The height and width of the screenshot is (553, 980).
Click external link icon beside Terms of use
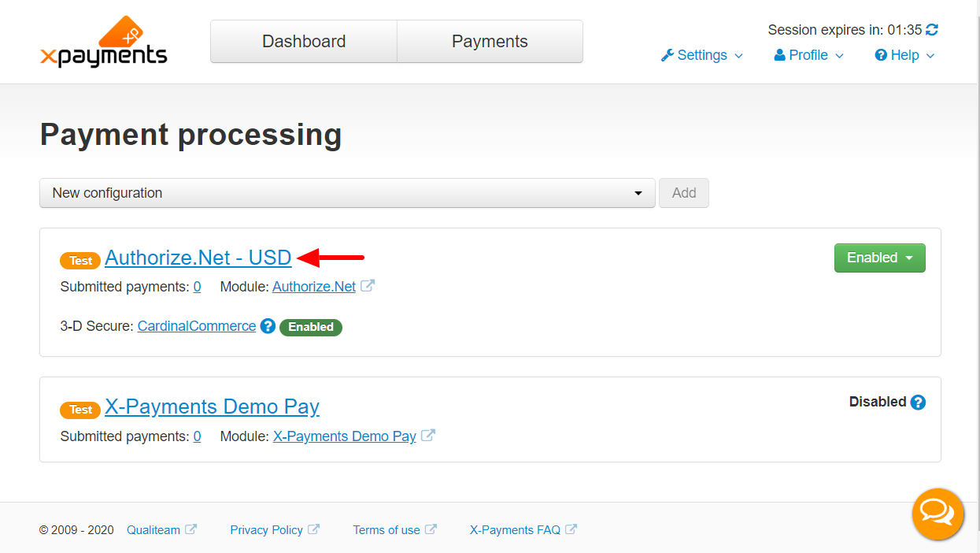[431, 529]
